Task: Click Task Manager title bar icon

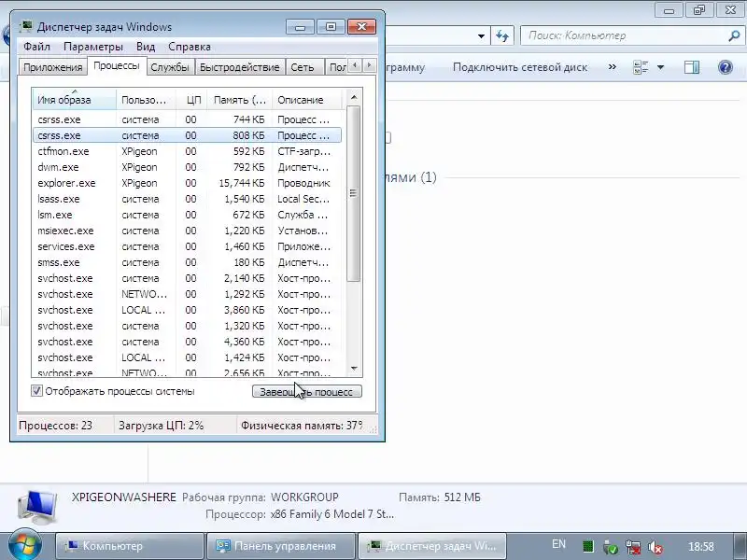Action: point(27,26)
